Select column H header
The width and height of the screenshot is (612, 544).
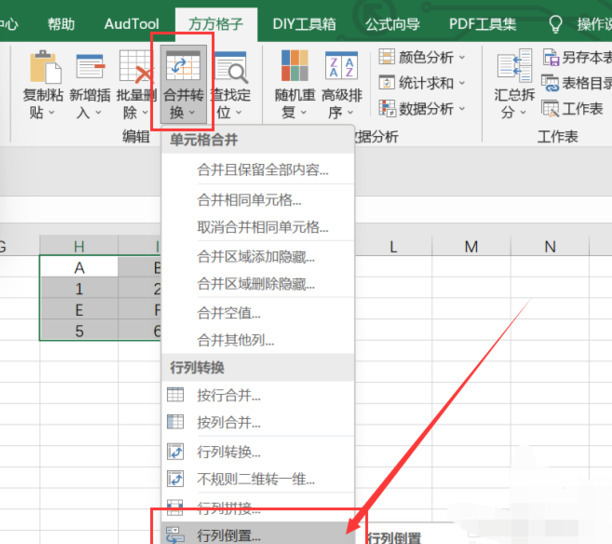79,246
